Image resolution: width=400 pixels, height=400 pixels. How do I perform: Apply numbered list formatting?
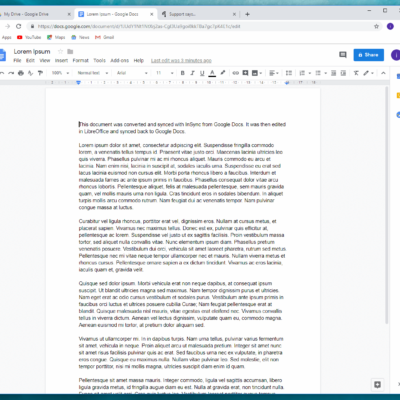(302, 73)
